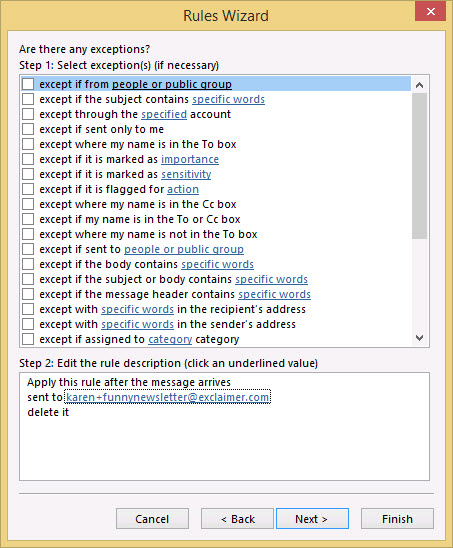Screen dimensions: 453x548
Task: Tick 'except if it is flagged for action'
Action: [x=28, y=189]
